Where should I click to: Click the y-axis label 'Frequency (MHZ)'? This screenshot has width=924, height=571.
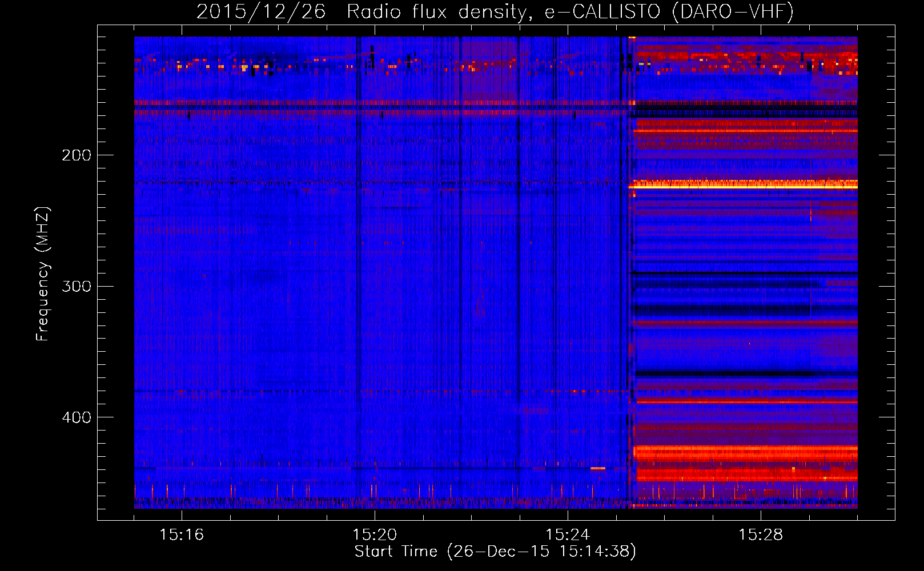pos(43,274)
